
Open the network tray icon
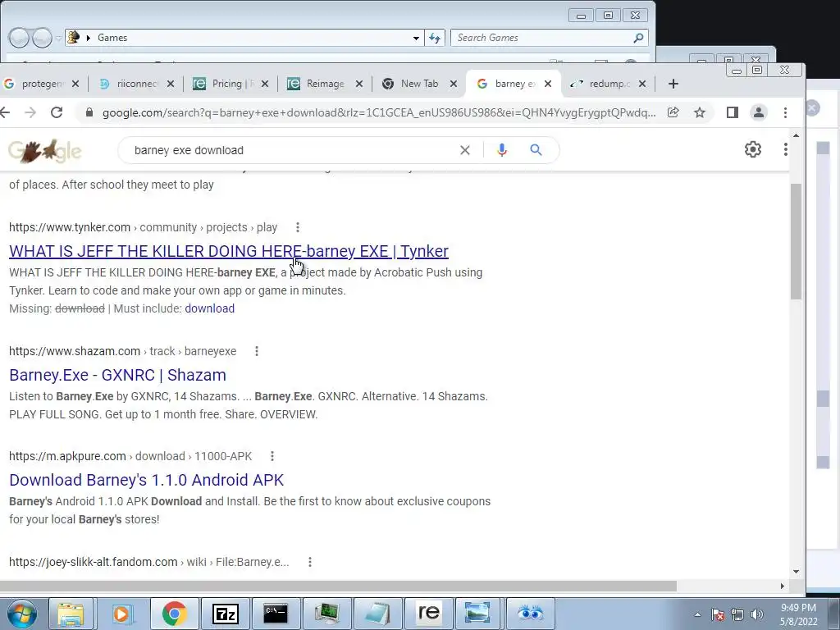point(737,615)
